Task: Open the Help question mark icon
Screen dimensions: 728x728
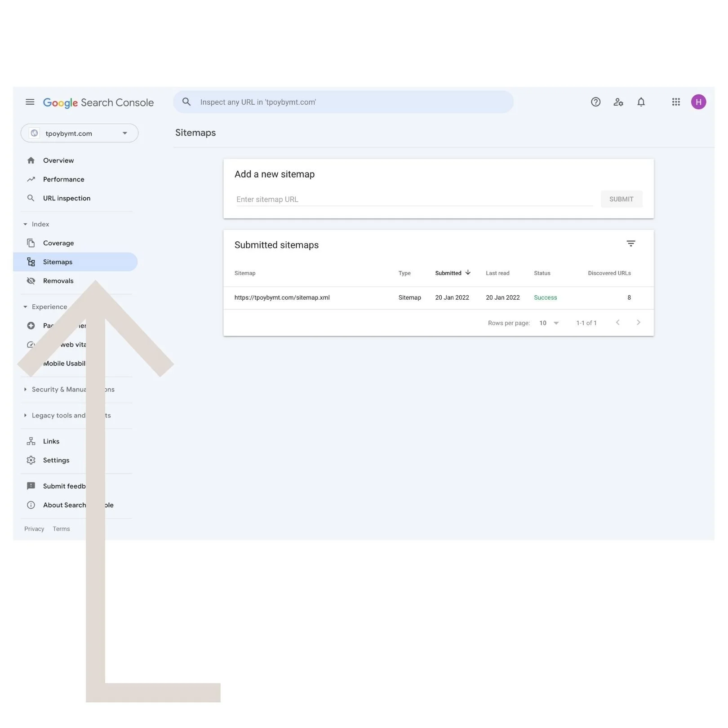Action: pos(596,102)
